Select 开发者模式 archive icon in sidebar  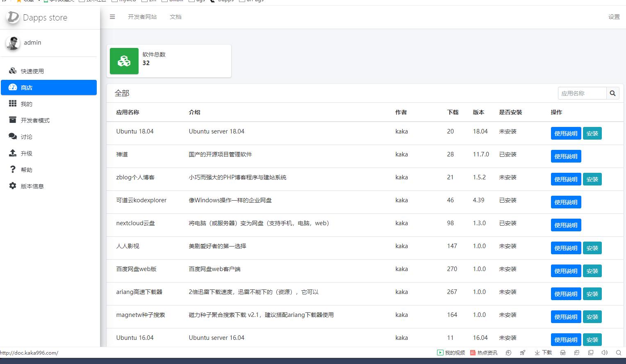point(12,120)
